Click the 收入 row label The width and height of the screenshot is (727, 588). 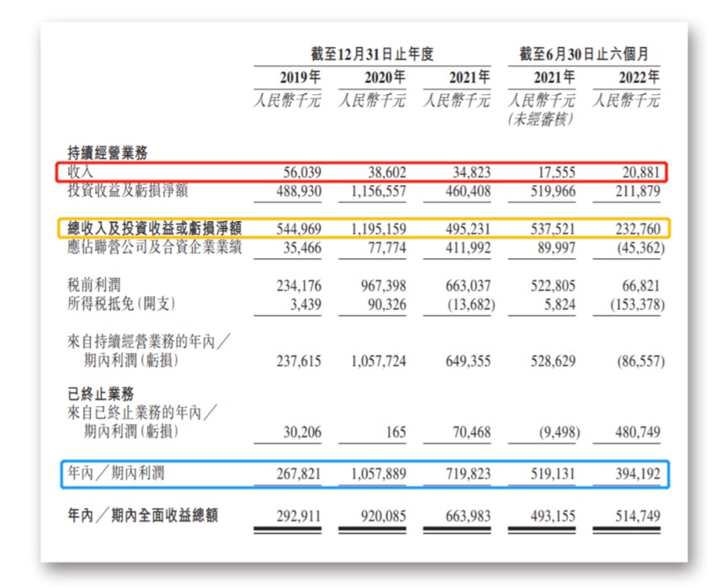pos(81,172)
